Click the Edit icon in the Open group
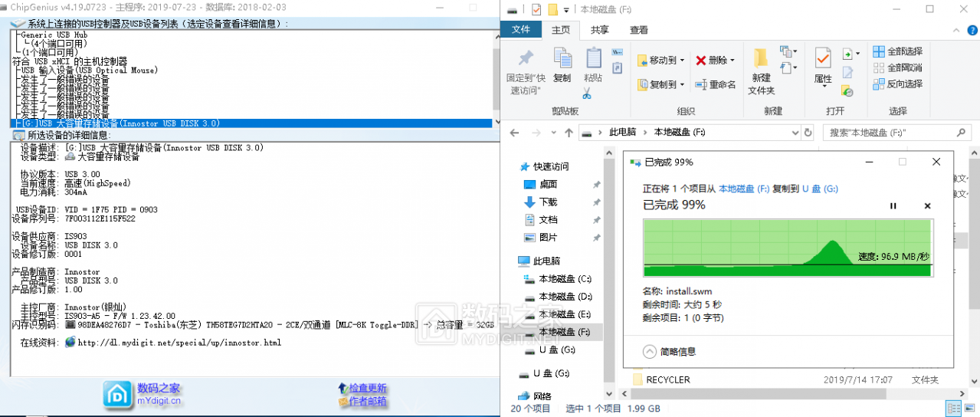 point(847,73)
